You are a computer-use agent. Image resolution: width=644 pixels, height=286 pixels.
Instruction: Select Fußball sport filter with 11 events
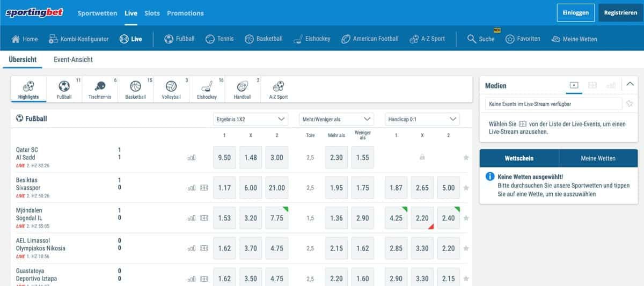coord(64,90)
